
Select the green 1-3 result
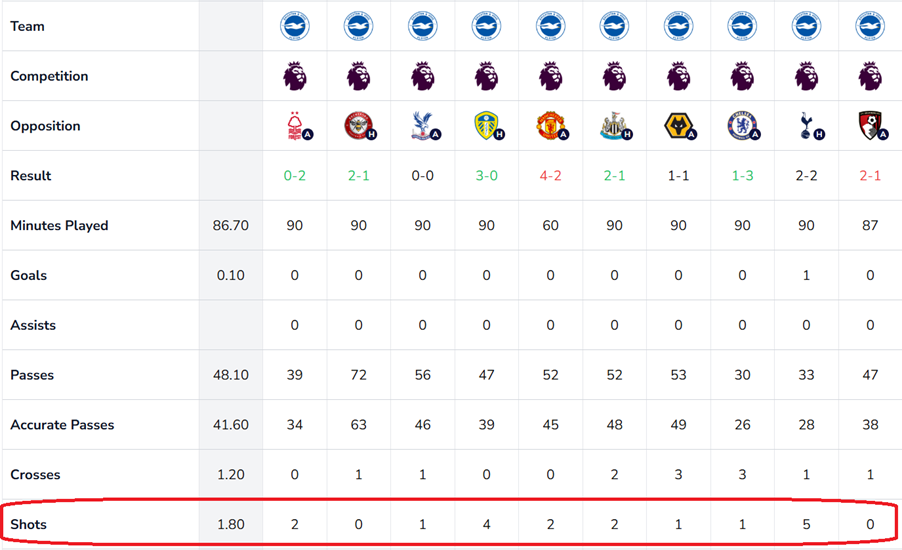742,176
